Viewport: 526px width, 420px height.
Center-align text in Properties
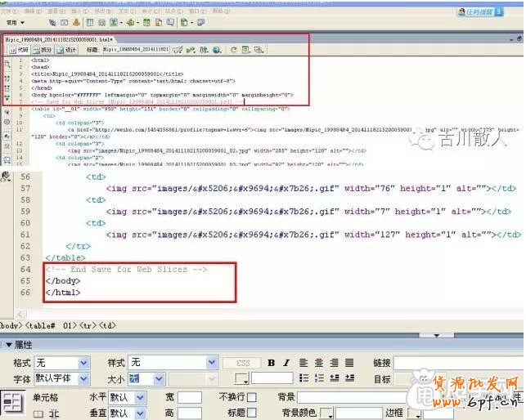319,363
